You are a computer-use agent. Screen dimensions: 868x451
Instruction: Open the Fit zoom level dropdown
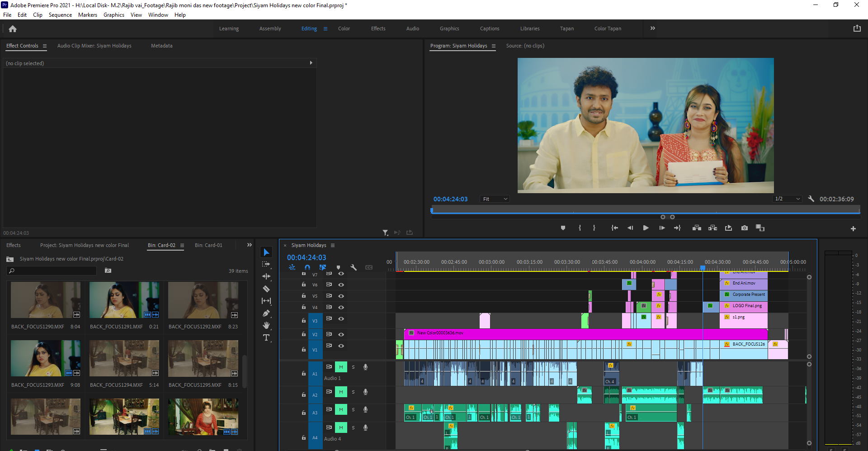495,199
